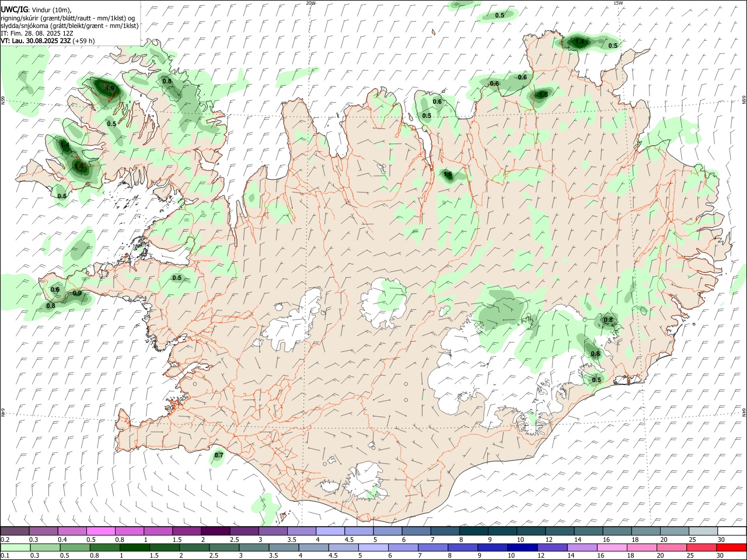Click the 0.7 rainfall value off the southwest coast
Screen dimensions: 747x560
click(x=219, y=455)
